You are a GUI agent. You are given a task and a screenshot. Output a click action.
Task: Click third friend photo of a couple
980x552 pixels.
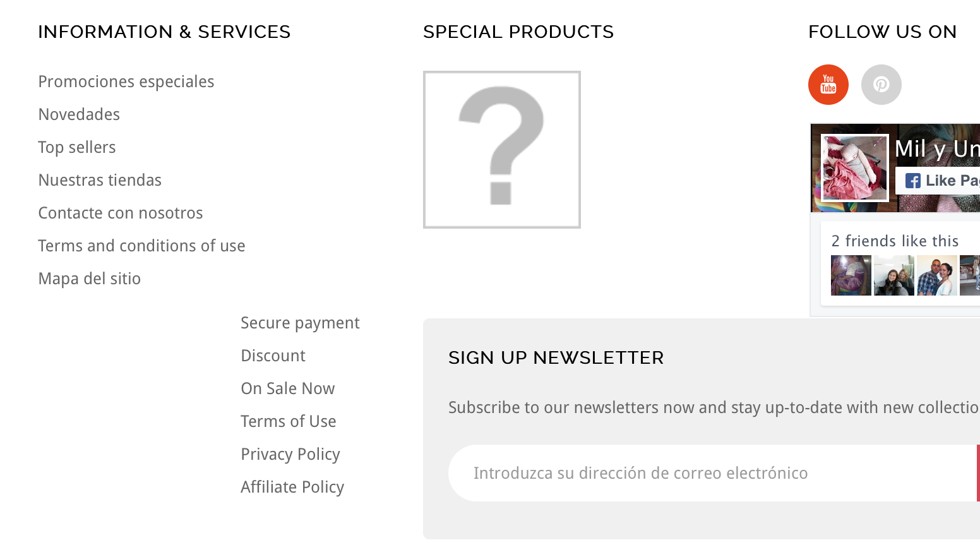click(x=937, y=275)
